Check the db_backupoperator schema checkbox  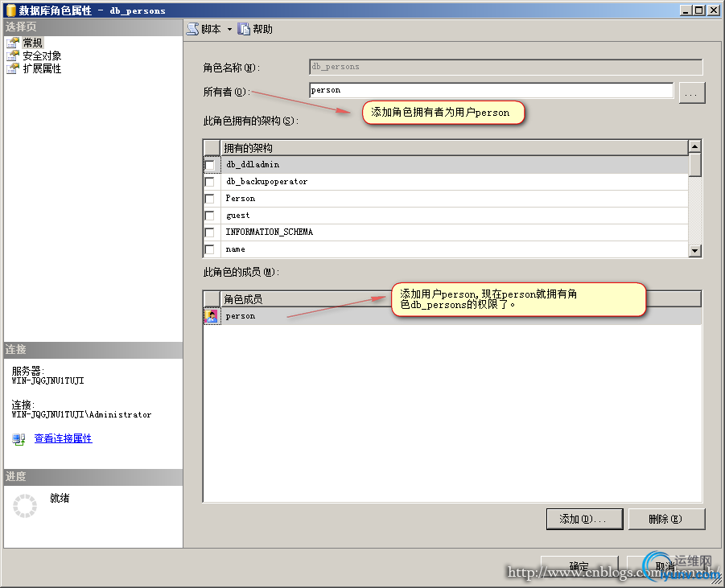coord(209,182)
